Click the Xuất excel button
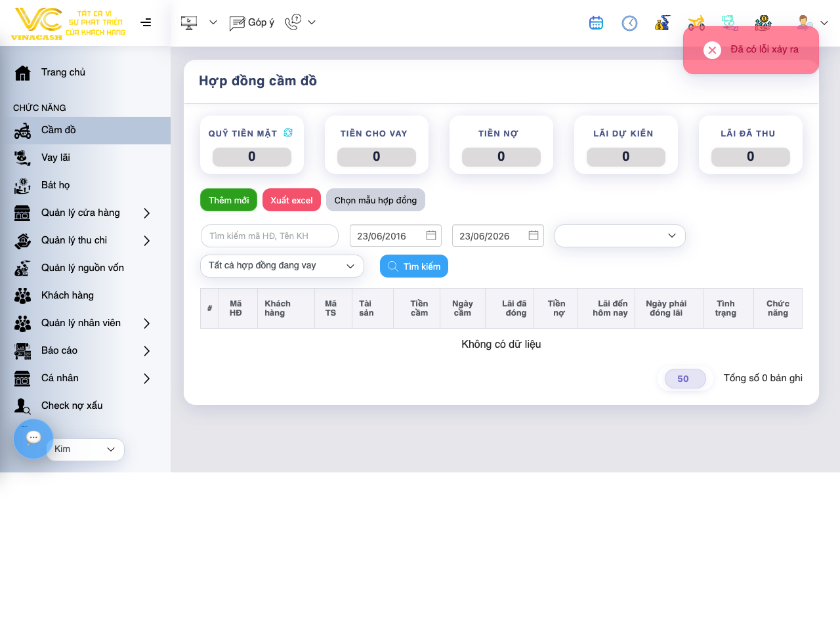This screenshot has width=840, height=624. (x=291, y=200)
